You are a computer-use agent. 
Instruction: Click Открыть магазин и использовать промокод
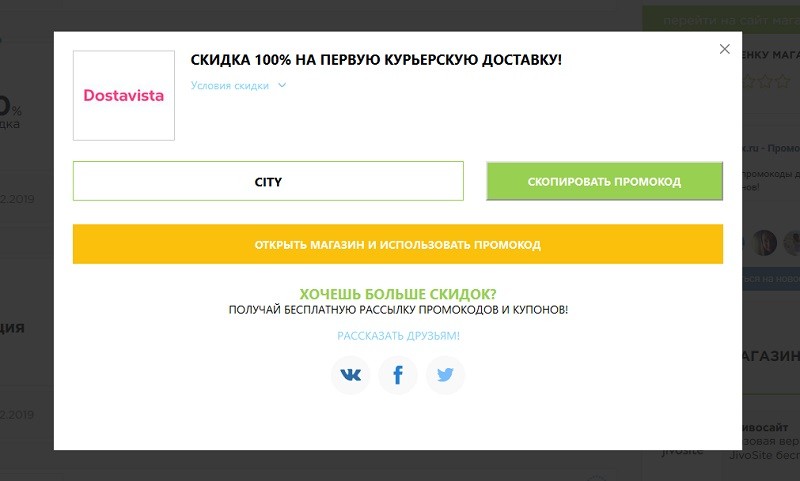(398, 244)
